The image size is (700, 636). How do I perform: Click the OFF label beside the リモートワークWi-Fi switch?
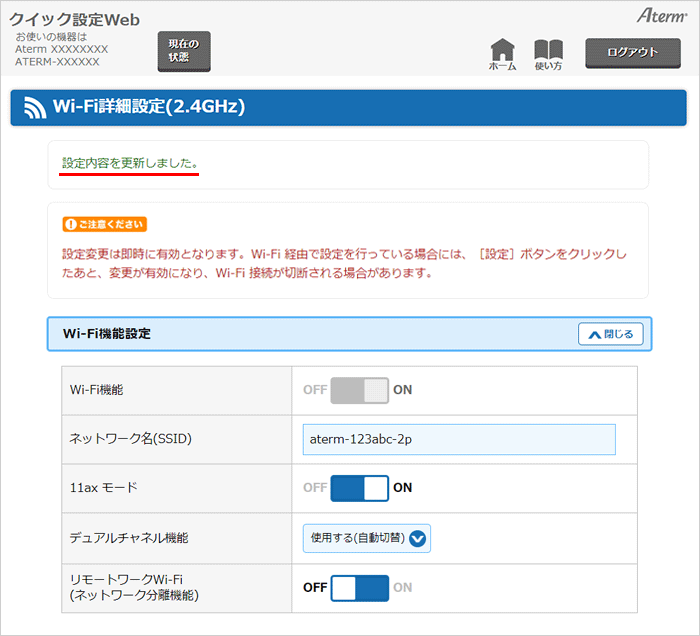315,587
